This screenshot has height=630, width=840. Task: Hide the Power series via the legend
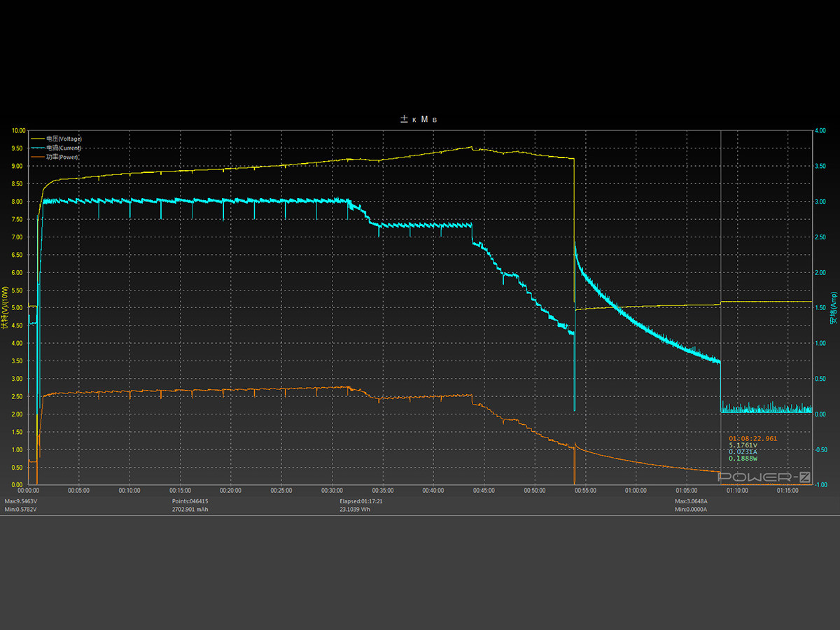[x=62, y=157]
